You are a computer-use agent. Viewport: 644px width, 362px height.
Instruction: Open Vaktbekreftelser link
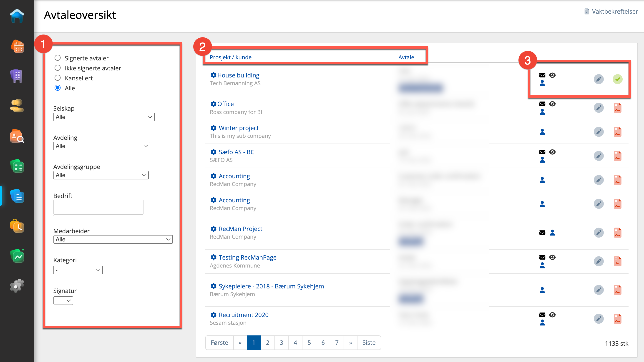(x=614, y=12)
